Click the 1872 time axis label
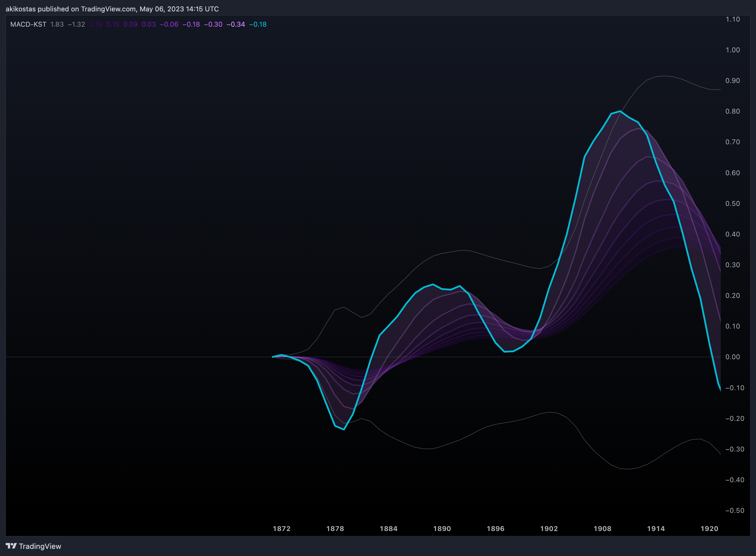 pos(282,528)
